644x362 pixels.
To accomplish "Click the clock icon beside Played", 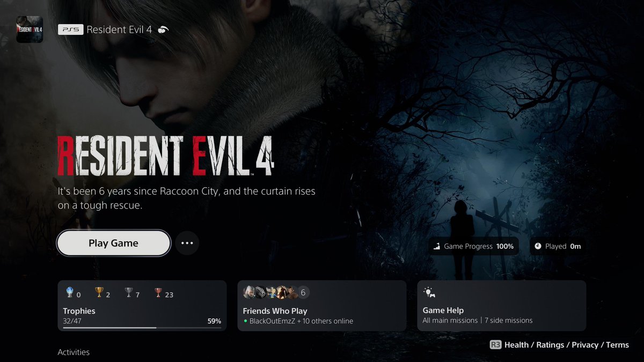I will click(538, 246).
